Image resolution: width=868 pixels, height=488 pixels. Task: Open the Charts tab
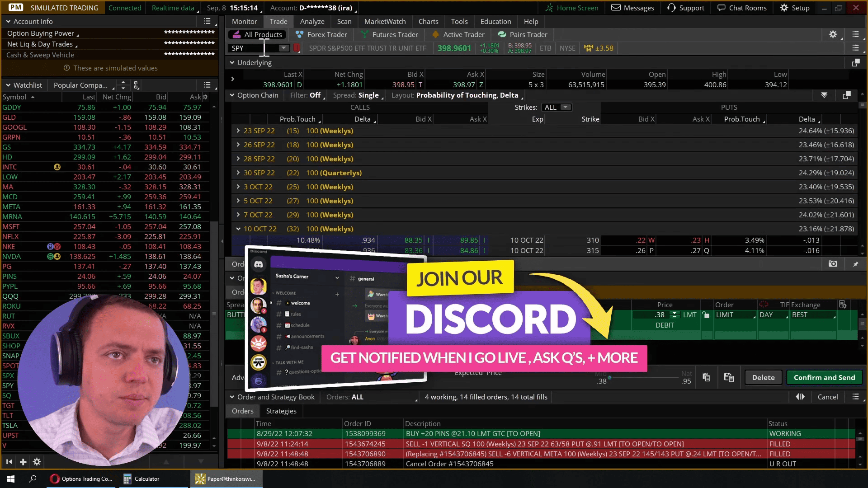pyautogui.click(x=429, y=21)
